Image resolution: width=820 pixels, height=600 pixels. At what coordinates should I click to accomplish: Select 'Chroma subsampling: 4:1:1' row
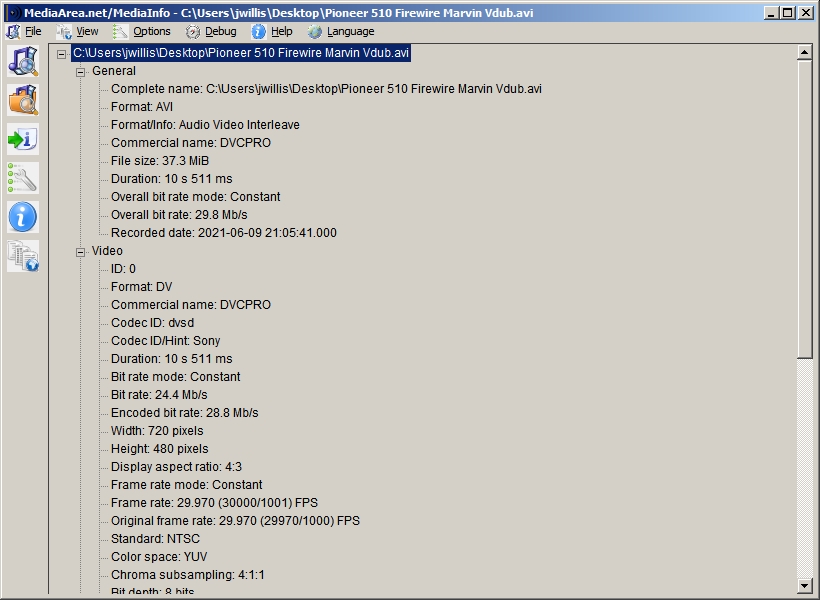[188, 575]
